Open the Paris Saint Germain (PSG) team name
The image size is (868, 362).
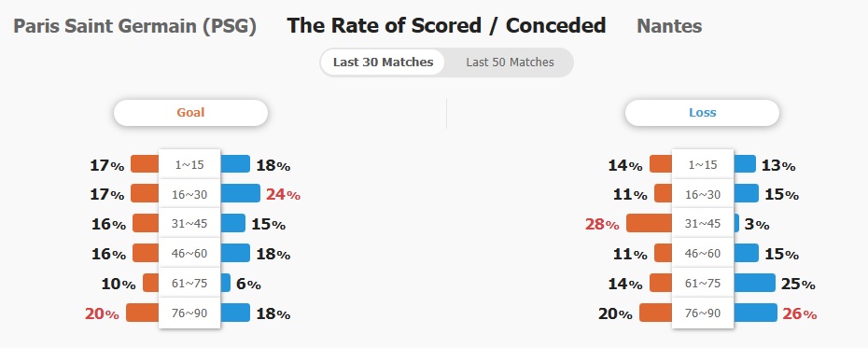point(134,26)
